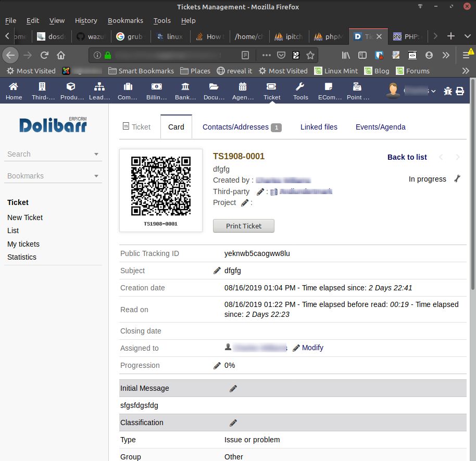Select the Point of Sale icon
Screen dimensions: 476x461
click(x=357, y=90)
